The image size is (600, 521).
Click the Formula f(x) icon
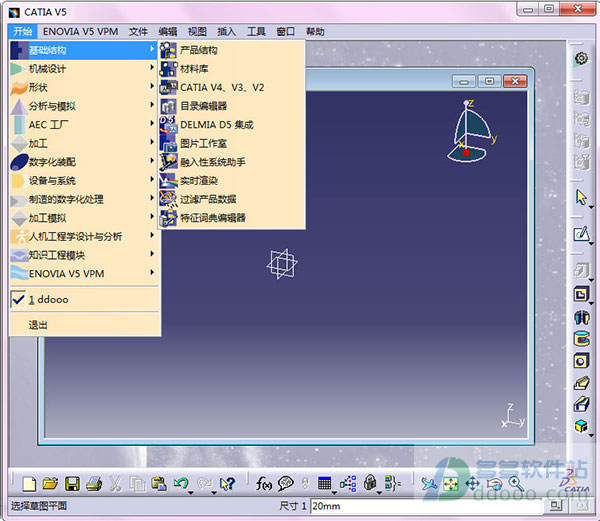pos(264,484)
